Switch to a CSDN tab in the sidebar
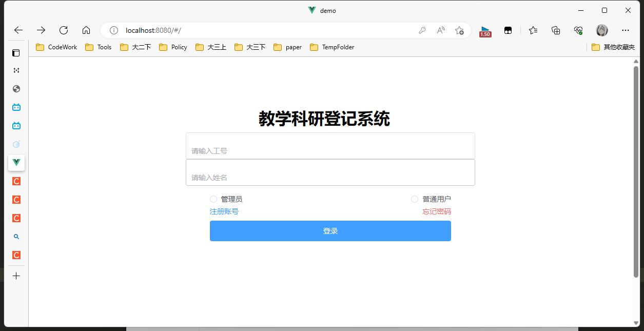 16,181
